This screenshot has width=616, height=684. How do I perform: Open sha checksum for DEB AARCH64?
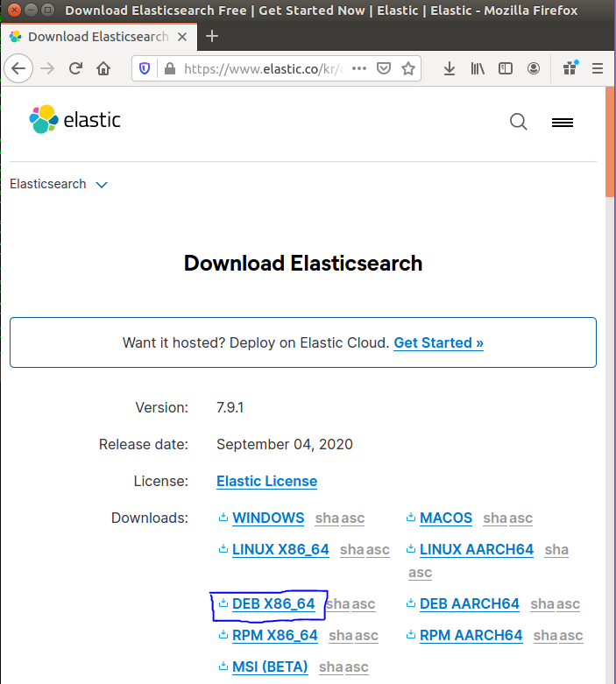coord(542,604)
